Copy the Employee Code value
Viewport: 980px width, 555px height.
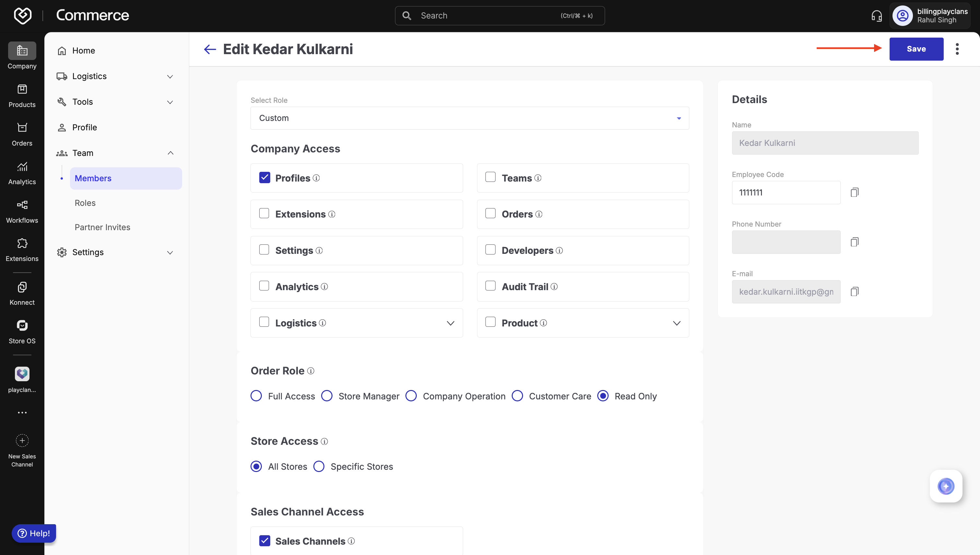coord(854,193)
